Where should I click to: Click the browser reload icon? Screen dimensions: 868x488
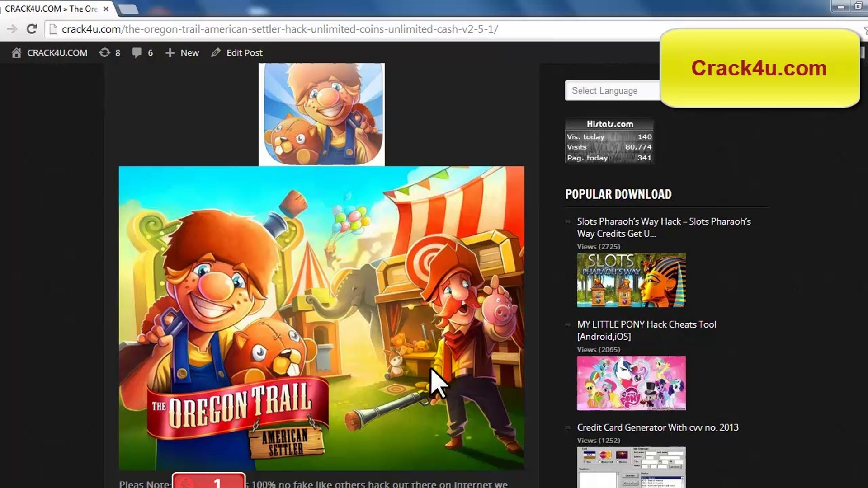click(x=32, y=29)
